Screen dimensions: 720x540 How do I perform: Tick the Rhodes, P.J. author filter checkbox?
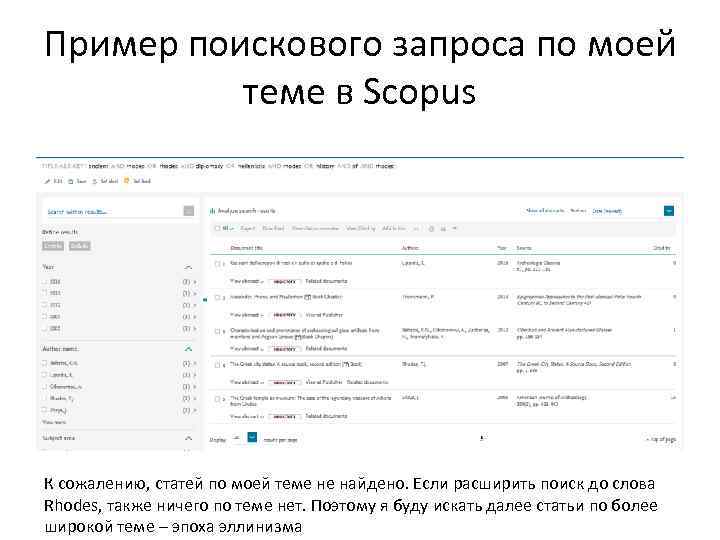(x=45, y=398)
